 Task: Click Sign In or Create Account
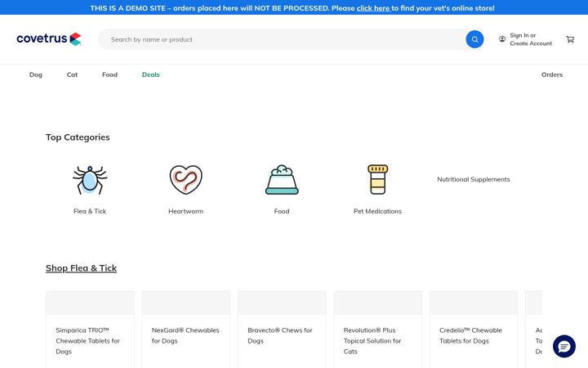[531, 39]
